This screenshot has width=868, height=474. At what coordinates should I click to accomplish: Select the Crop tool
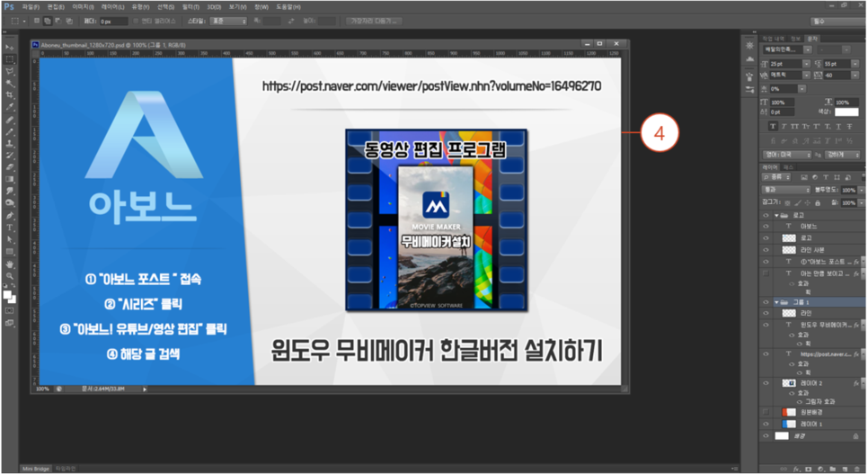pyautogui.click(x=9, y=95)
